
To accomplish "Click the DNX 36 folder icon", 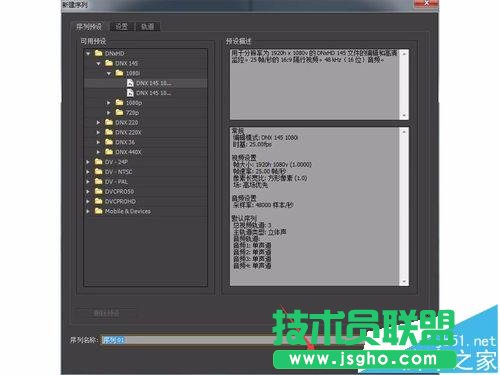I will (109, 142).
